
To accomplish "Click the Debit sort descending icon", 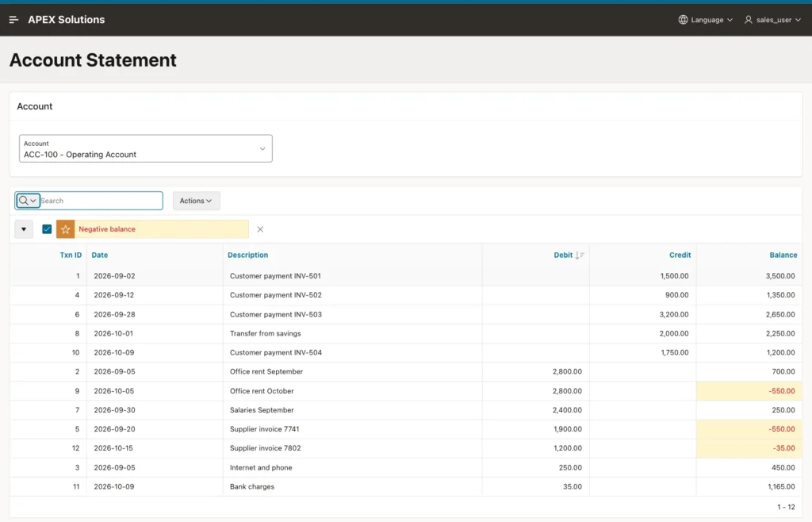I will pyautogui.click(x=580, y=255).
